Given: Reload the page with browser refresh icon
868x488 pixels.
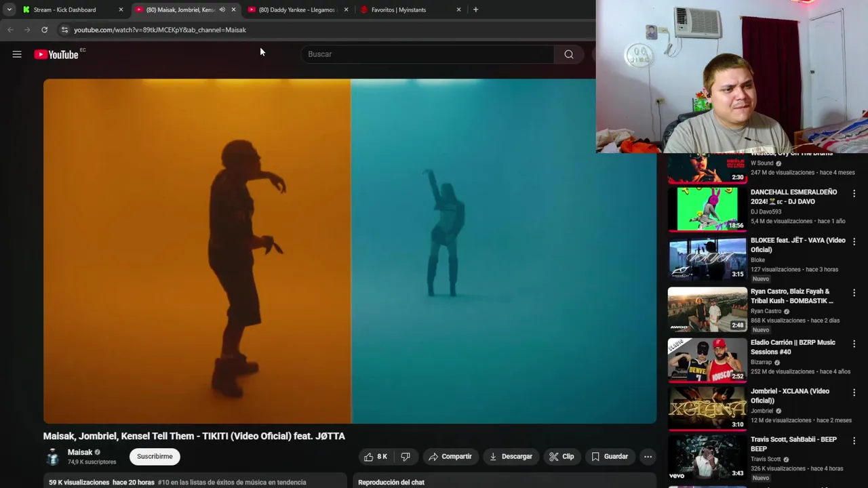Looking at the screenshot, I should [x=44, y=30].
